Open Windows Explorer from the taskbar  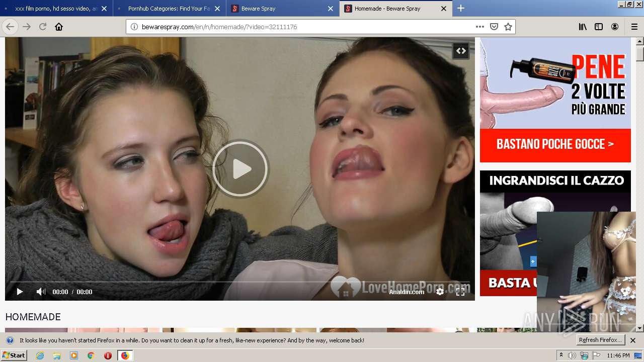(x=57, y=355)
